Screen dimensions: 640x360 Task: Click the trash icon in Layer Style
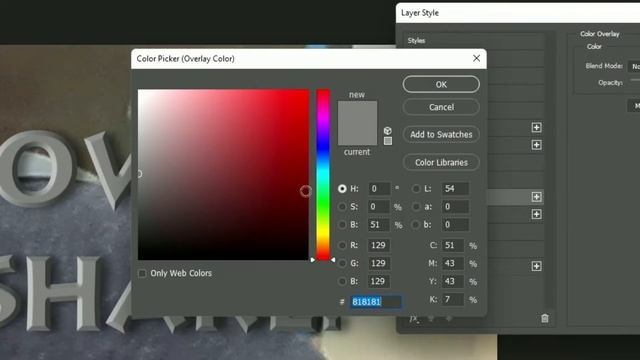click(545, 318)
